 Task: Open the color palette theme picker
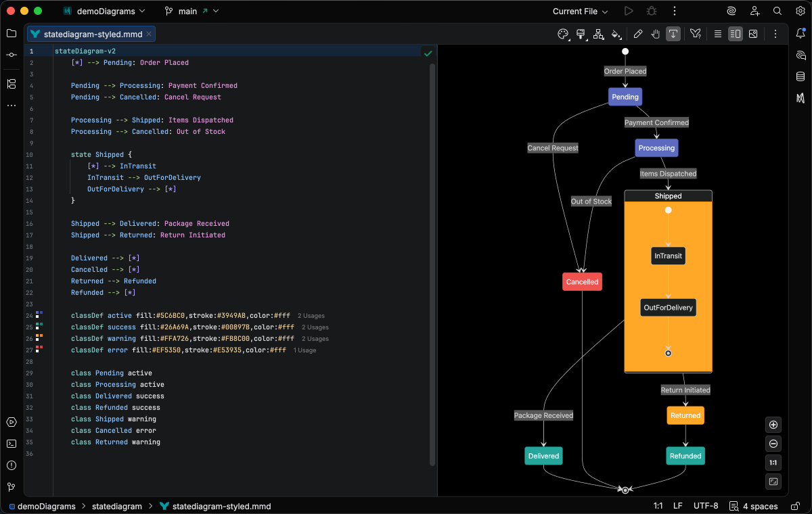(563, 34)
